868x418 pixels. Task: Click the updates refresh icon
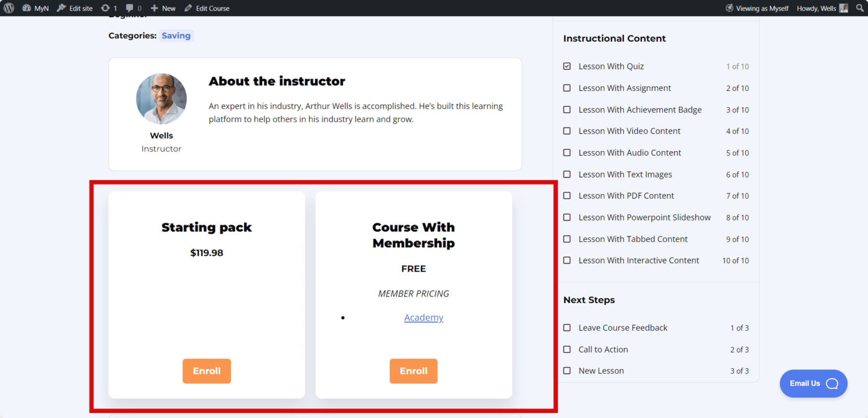click(105, 8)
